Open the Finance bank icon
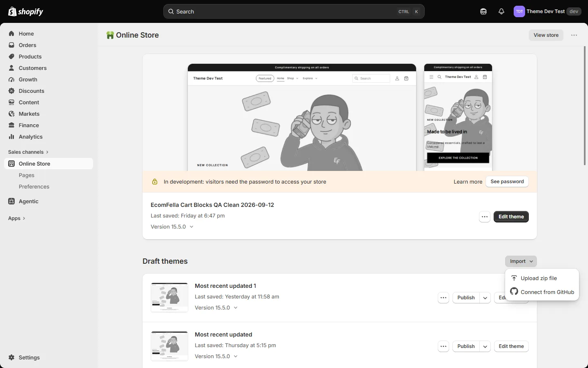The height and width of the screenshot is (368, 588). (x=11, y=125)
